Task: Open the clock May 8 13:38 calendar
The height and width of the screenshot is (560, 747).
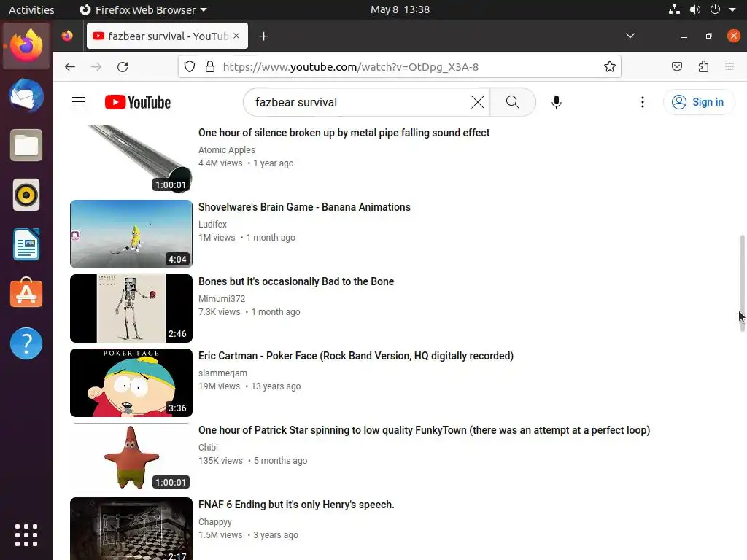Action: pyautogui.click(x=400, y=9)
